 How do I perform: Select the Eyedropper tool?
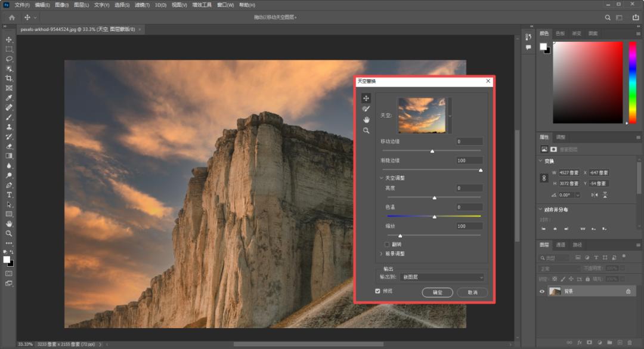pos(9,98)
